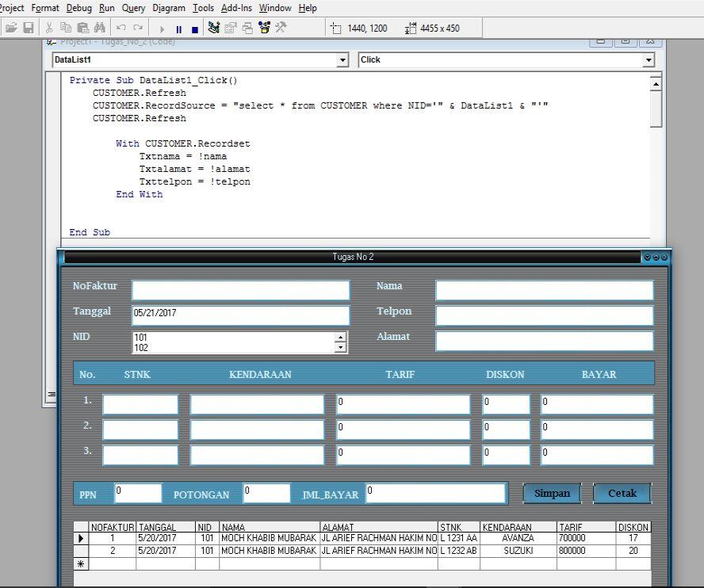Screen dimensions: 704x588
Task: Open the Properties Window icon
Action: click(231, 28)
